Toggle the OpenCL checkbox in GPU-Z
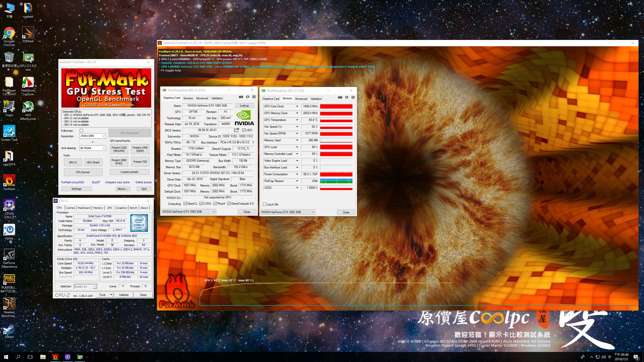 tap(185, 204)
